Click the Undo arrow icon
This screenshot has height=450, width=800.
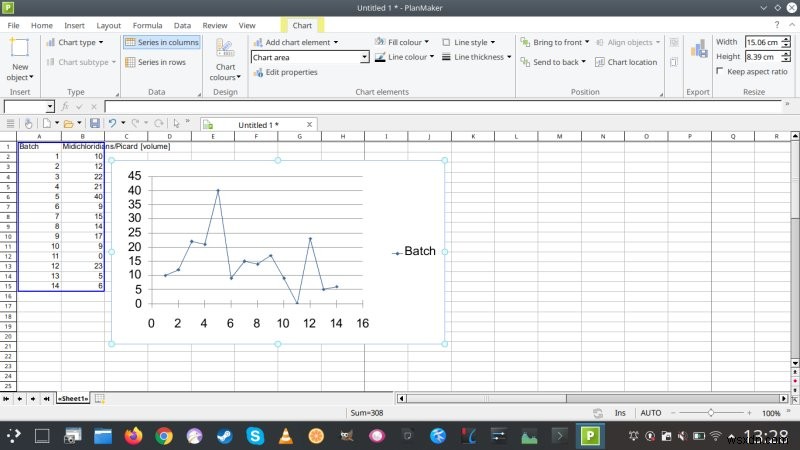tap(112, 123)
